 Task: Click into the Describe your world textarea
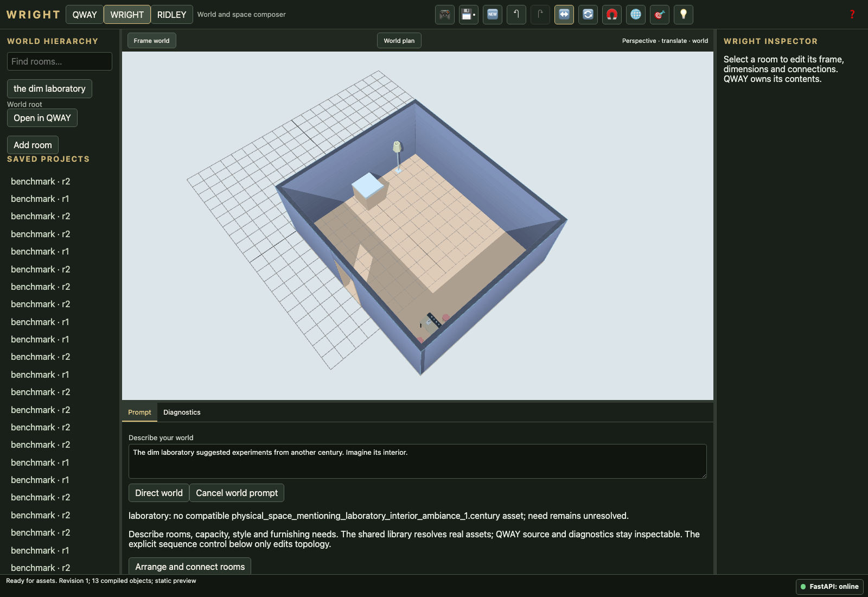[x=418, y=461]
